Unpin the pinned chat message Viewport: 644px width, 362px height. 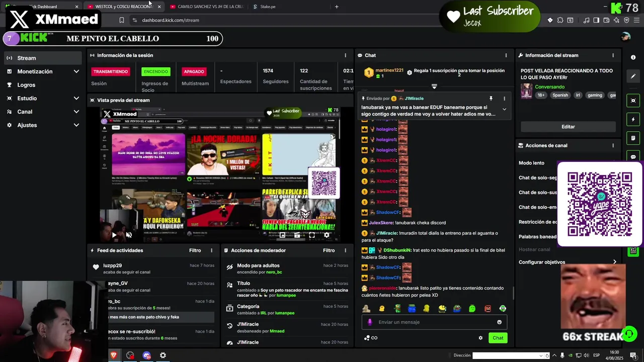pyautogui.click(x=491, y=99)
